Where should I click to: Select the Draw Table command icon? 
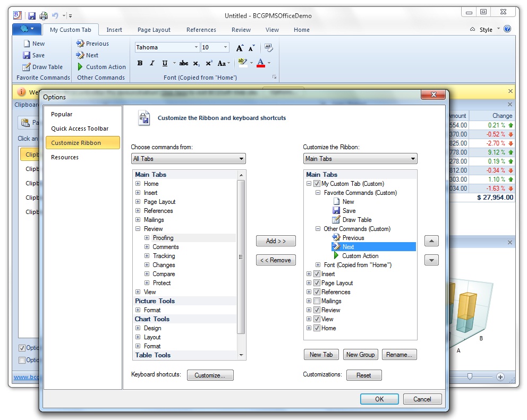point(27,67)
